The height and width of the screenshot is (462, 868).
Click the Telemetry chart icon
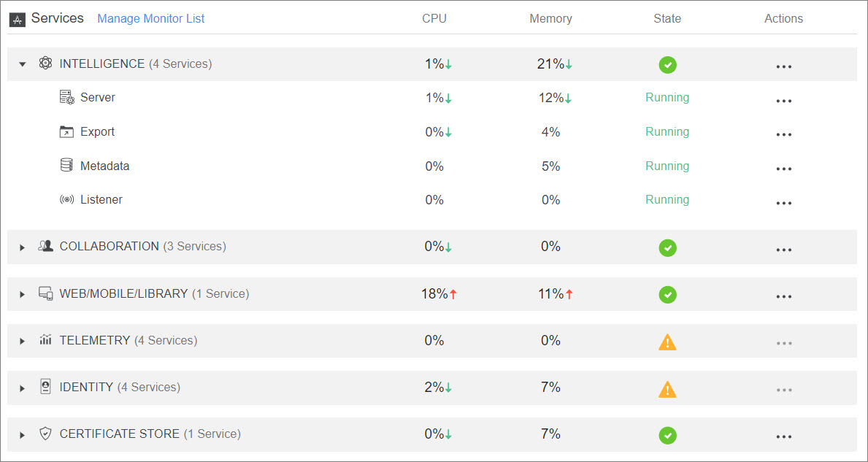[46, 340]
